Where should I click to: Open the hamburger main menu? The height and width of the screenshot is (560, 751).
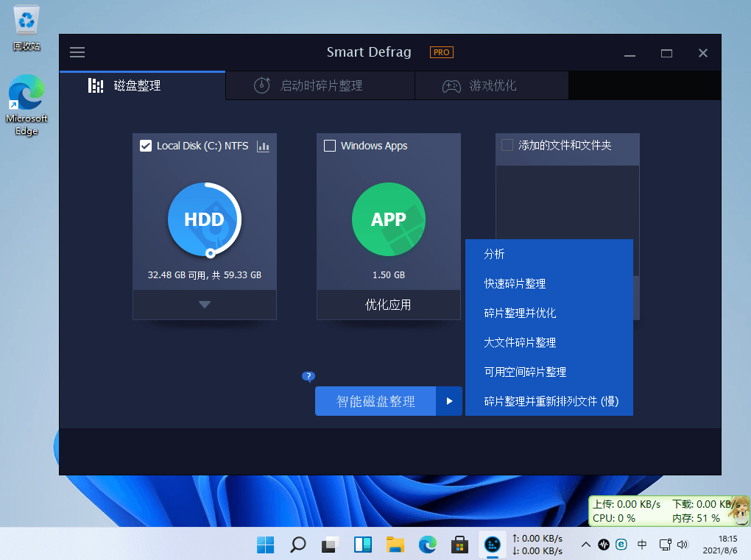pyautogui.click(x=77, y=52)
